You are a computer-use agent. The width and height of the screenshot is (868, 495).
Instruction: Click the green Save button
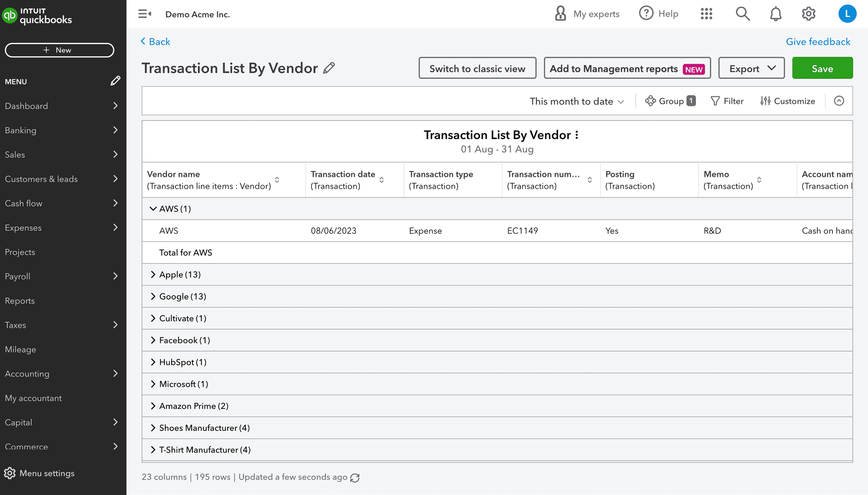[822, 68]
